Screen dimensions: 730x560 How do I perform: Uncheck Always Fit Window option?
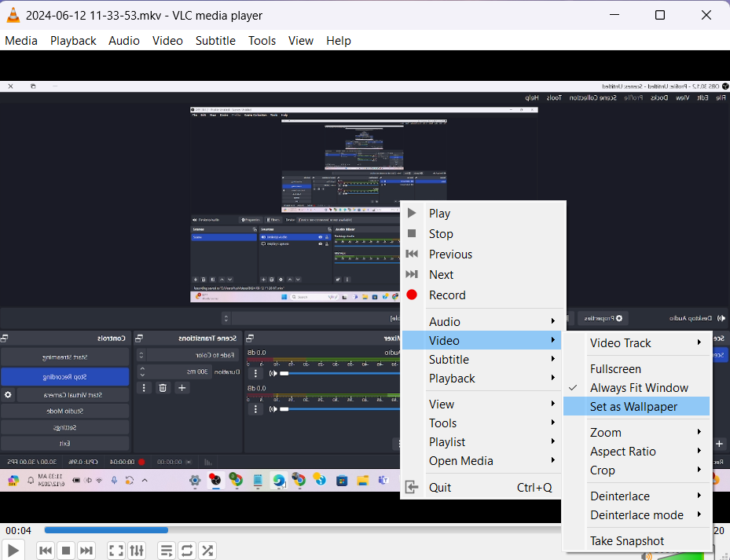[638, 388]
